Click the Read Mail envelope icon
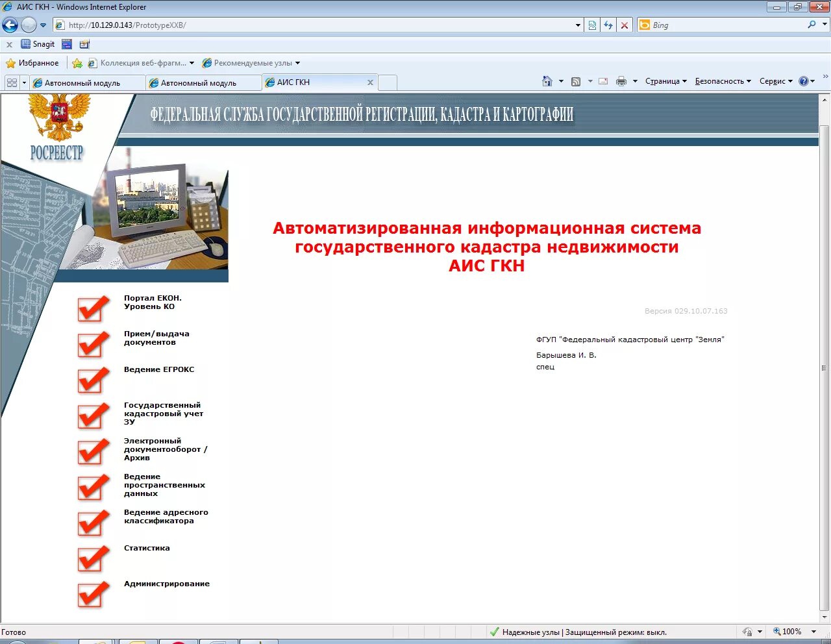 point(603,81)
